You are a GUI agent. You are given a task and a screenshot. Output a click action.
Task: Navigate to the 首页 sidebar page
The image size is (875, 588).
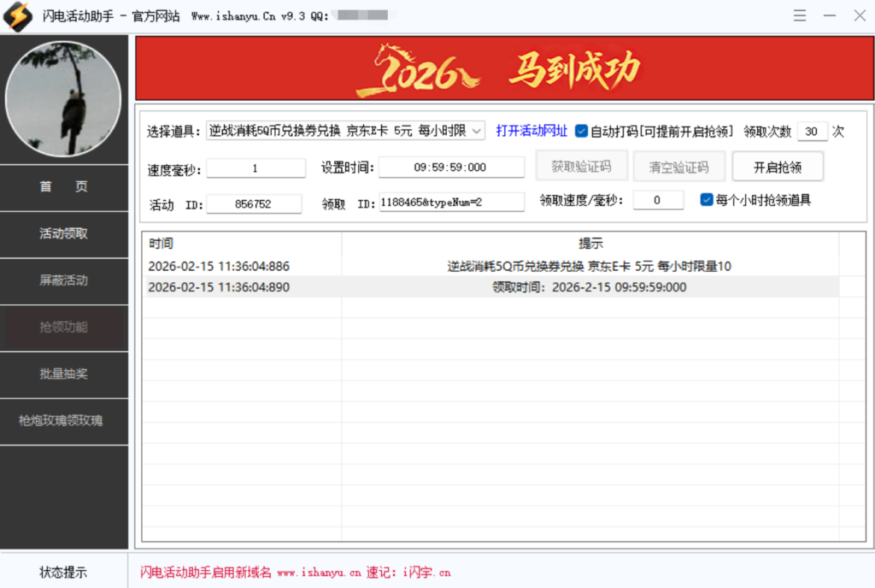64,185
